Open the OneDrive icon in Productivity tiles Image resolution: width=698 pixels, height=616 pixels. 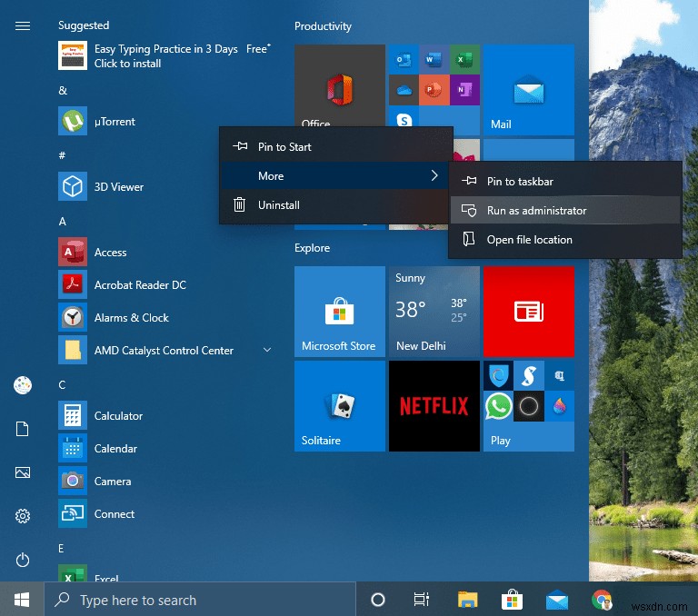[404, 90]
